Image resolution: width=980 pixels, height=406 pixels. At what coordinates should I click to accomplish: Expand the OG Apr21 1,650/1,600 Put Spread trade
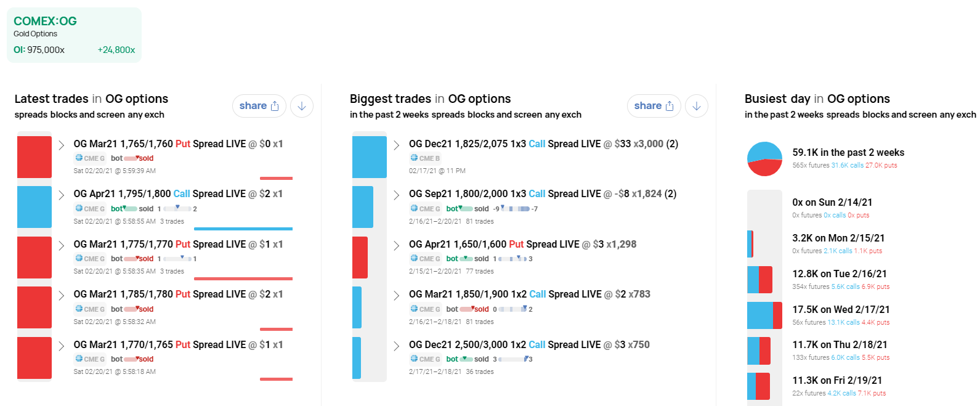click(x=396, y=246)
